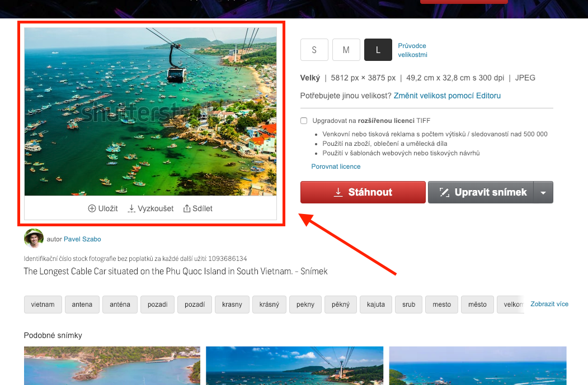Click the Uložit plus-circle icon
Screen dimensions: 588x385
pos(92,208)
